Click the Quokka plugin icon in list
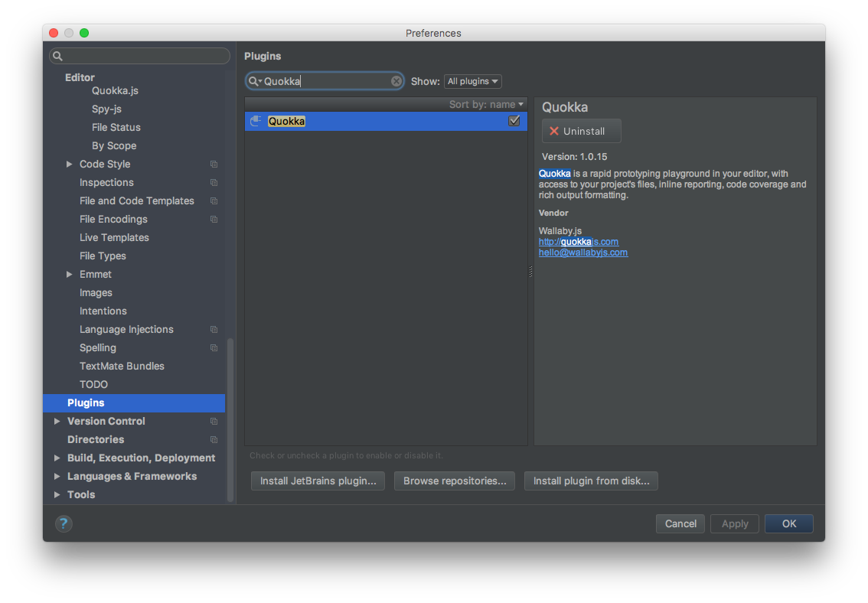Viewport: 868px width, 603px height. (x=256, y=121)
